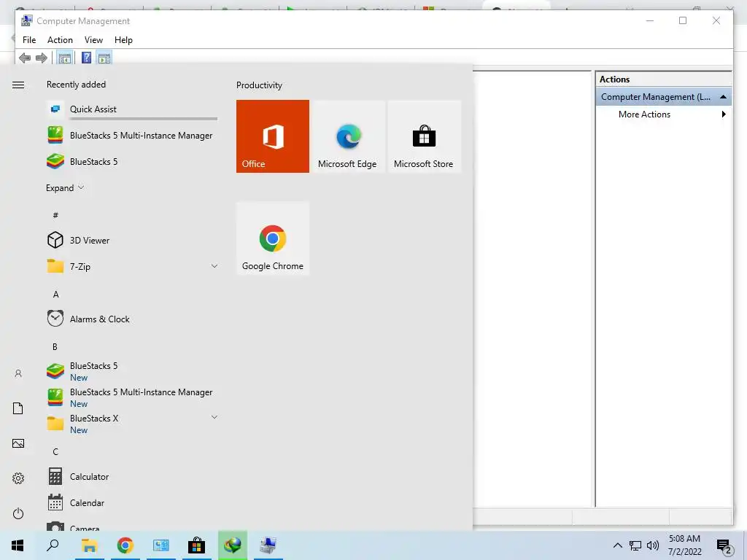
Task: Open the Start menu hamburger navigation
Action: (18, 85)
